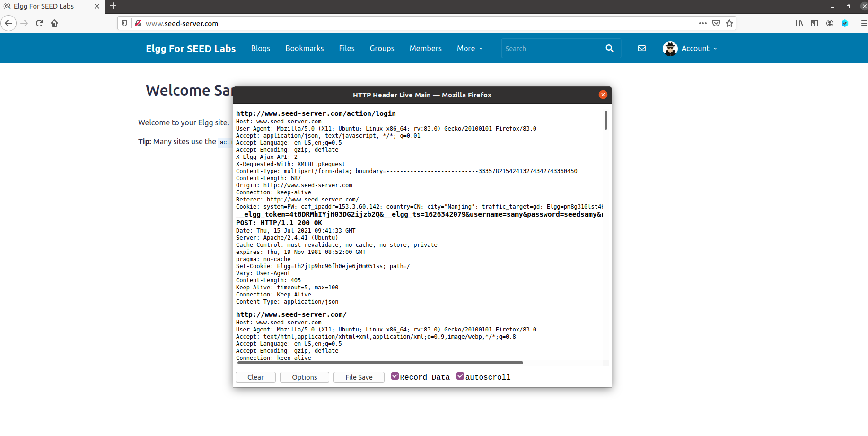868x436 pixels.
Task: Expand the Account dropdown menu
Action: click(699, 48)
